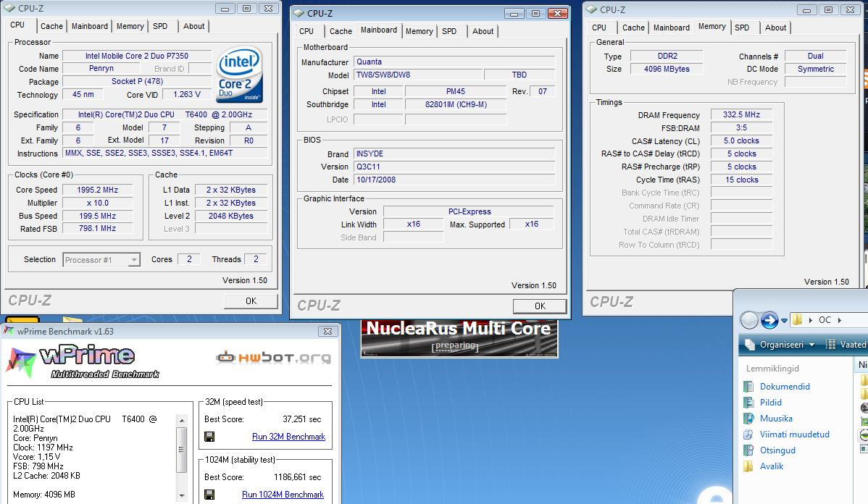The width and height of the screenshot is (868, 504).
Task: Click the CPU List scrollbar thumb
Action: [182, 449]
